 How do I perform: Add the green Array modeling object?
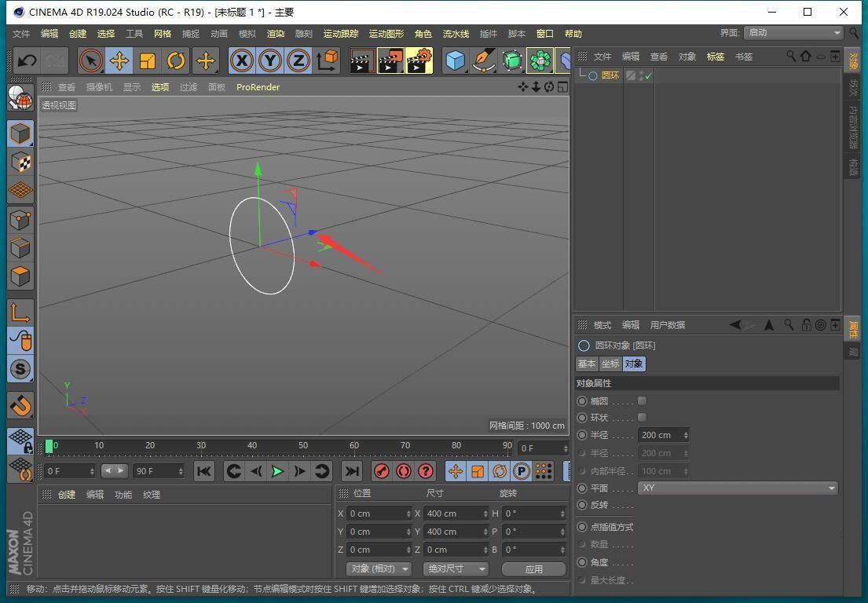540,60
